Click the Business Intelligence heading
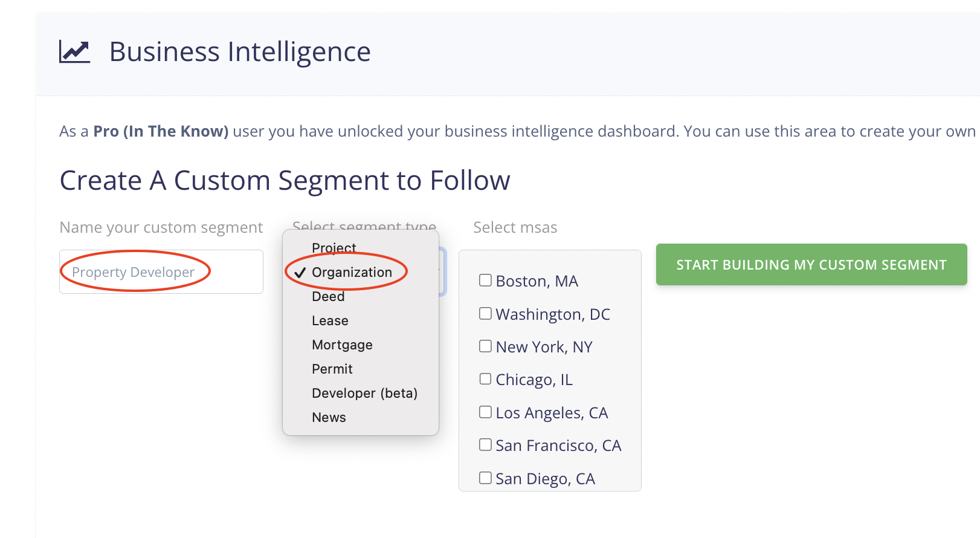 click(240, 52)
